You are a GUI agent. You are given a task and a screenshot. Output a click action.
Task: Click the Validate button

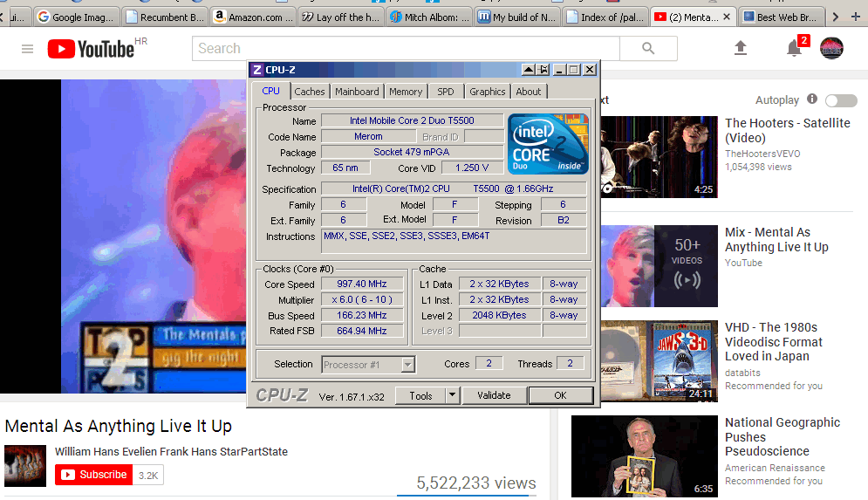(x=494, y=395)
